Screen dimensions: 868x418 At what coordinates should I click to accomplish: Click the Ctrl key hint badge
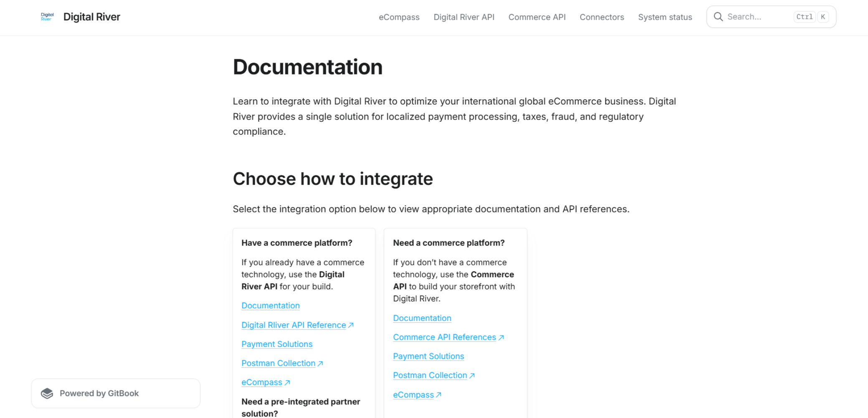(x=805, y=17)
